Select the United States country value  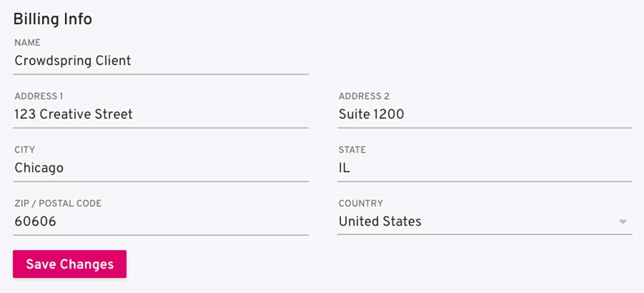pos(380,222)
